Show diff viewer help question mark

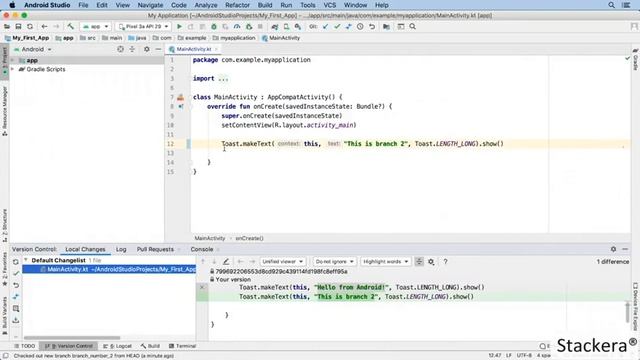[445, 261]
